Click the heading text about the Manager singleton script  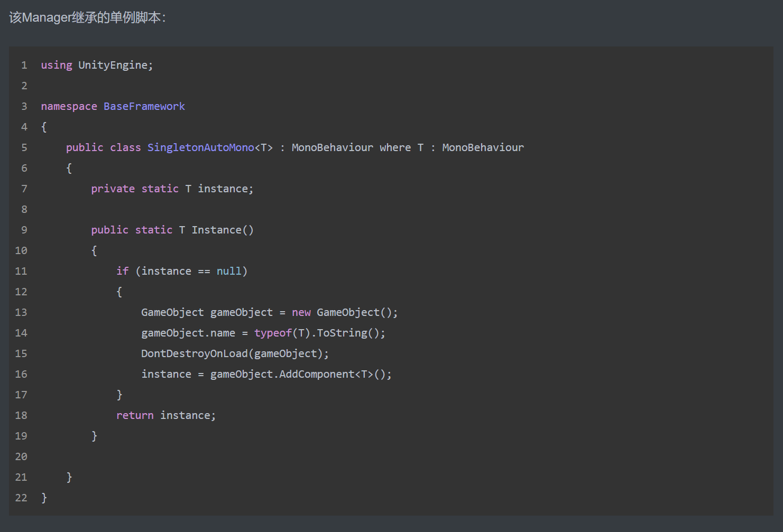(x=87, y=17)
